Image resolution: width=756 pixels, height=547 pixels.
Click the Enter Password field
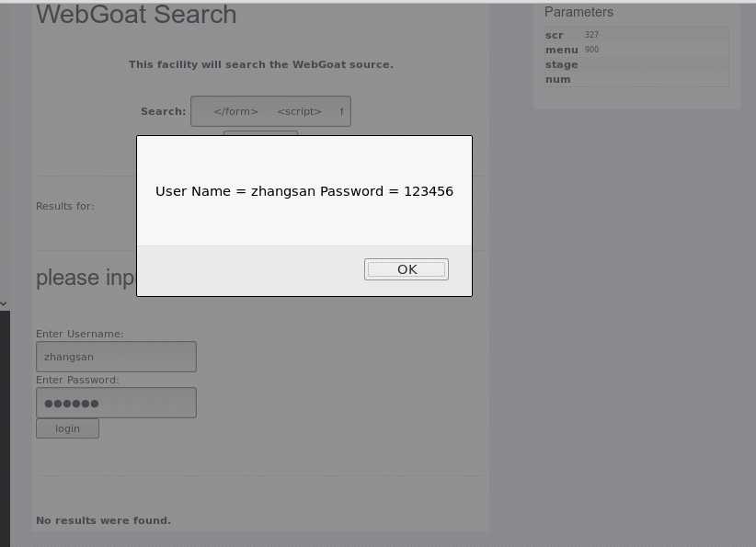(x=116, y=403)
